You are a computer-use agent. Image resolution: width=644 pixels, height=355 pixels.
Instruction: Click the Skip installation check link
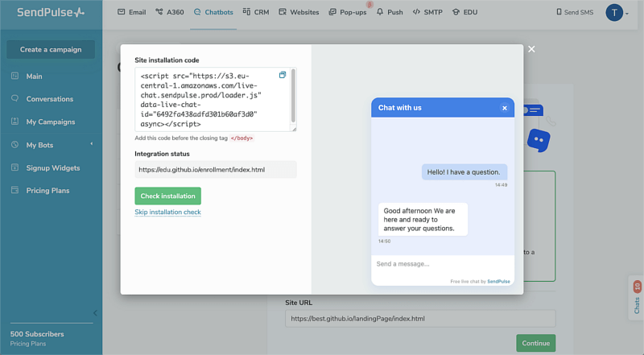(x=167, y=213)
